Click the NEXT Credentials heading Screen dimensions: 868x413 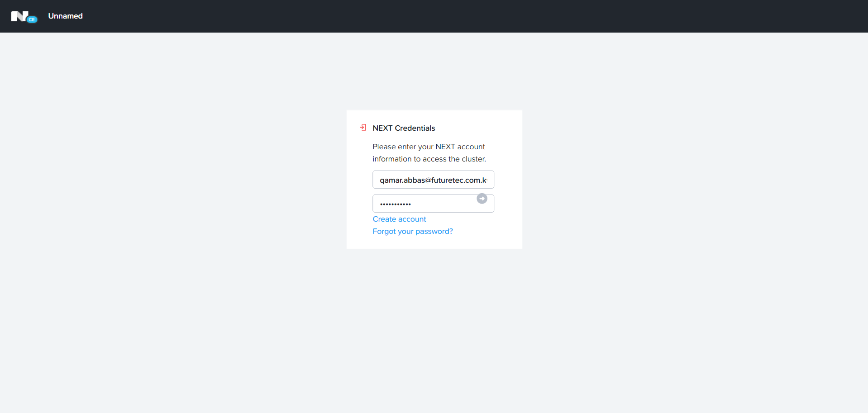404,128
